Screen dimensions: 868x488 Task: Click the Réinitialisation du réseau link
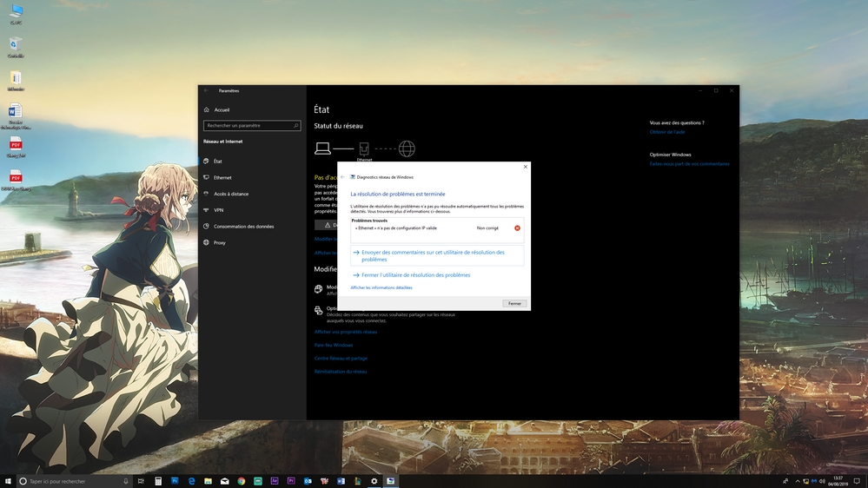click(341, 372)
